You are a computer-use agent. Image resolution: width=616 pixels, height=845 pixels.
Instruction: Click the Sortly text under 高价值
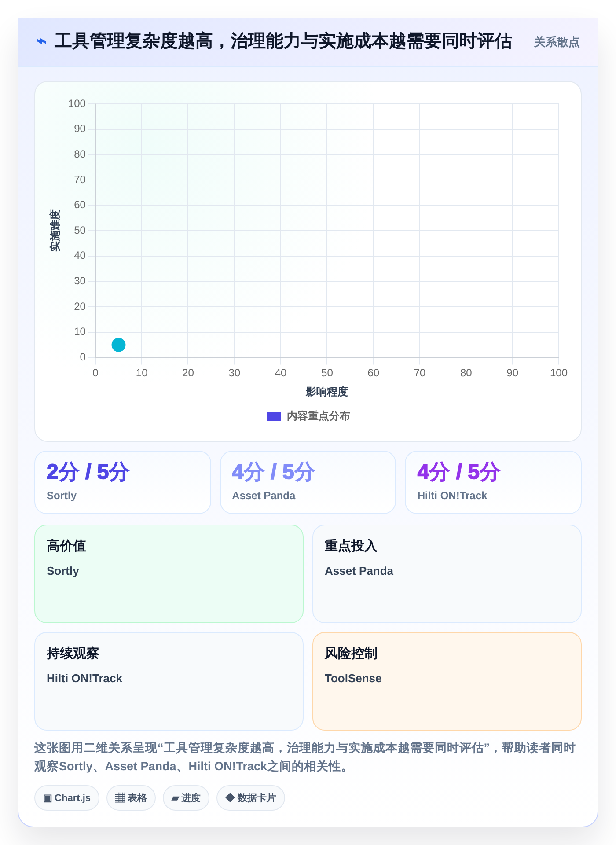(63, 571)
